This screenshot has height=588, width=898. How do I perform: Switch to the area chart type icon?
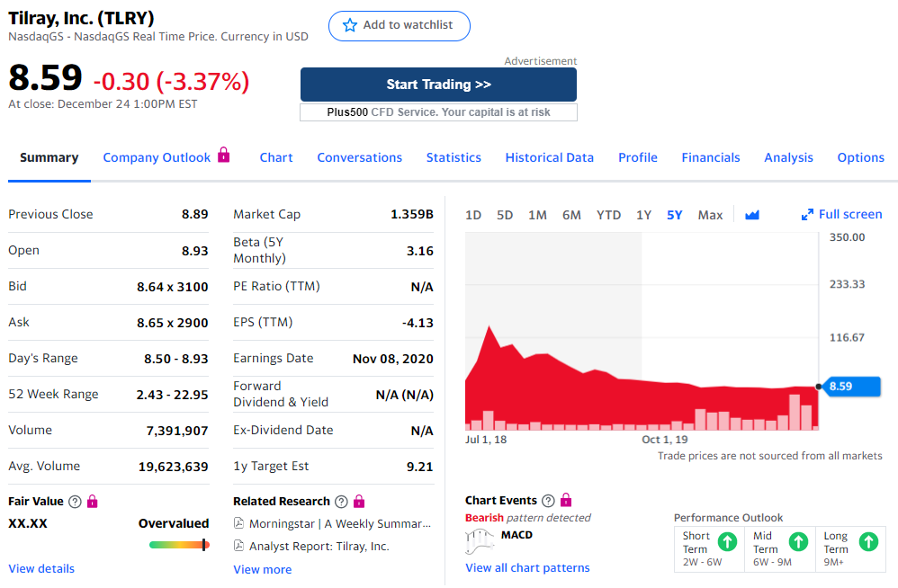point(752,215)
